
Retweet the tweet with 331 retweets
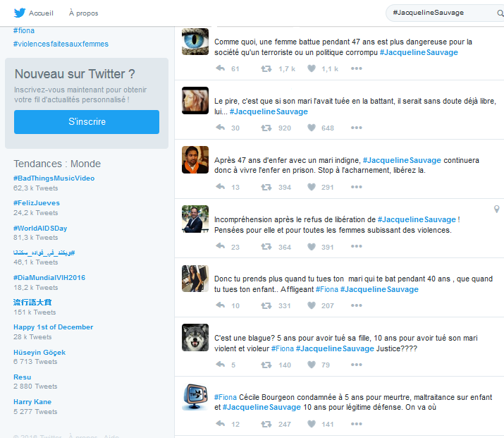(x=266, y=305)
